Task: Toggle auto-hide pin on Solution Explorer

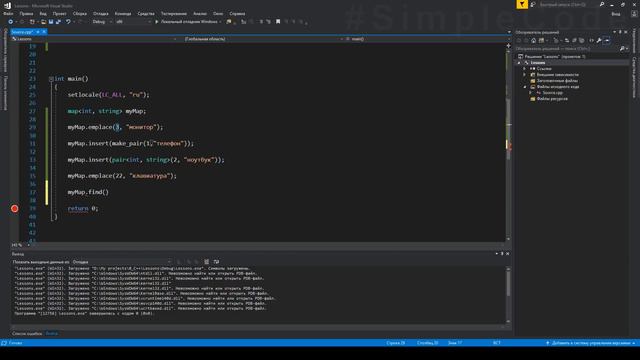Action: (x=620, y=32)
